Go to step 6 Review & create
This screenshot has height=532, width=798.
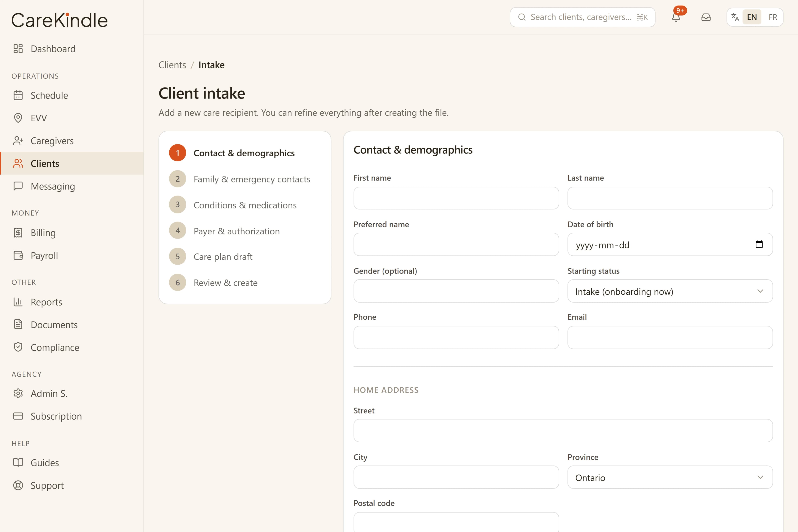click(x=213, y=283)
